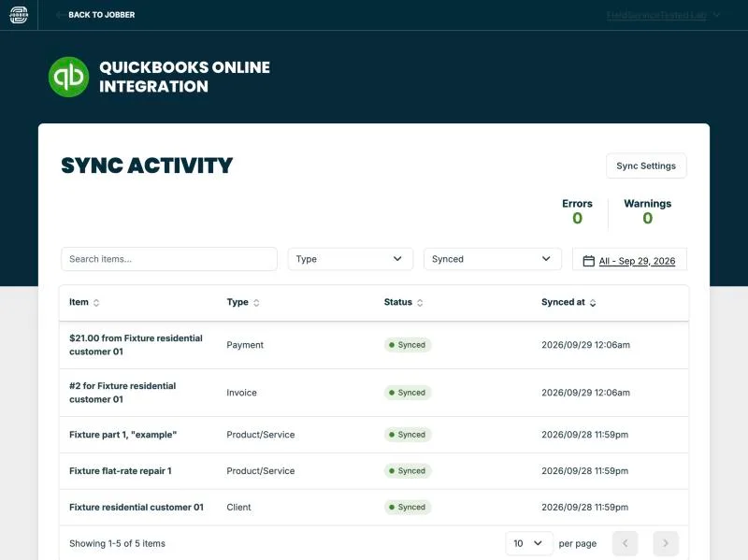The image size is (748, 560).
Task: Click the Jobber logo icon
Action: pyautogui.click(x=19, y=15)
